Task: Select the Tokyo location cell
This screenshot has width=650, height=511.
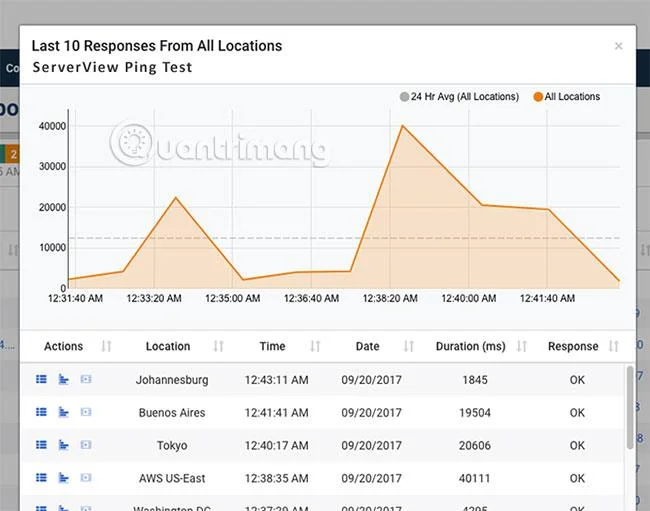Action: coord(172,445)
